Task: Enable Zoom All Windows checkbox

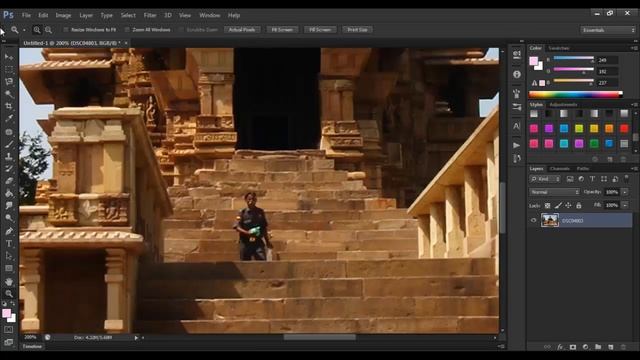Action: (127, 30)
